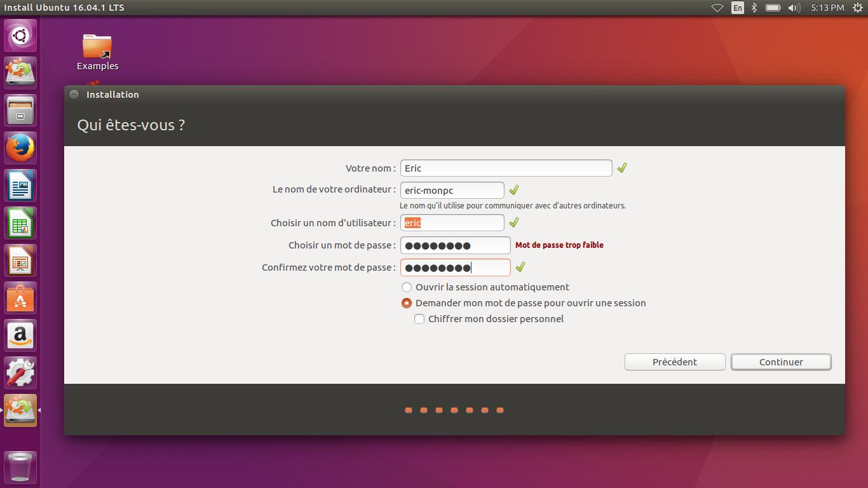868x488 pixels.
Task: Open the network indicator in top panel
Action: coord(717,8)
